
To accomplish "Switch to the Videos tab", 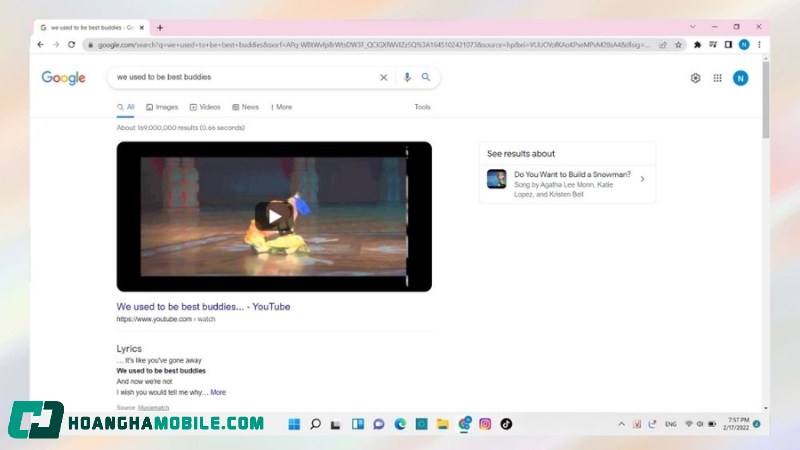I will pos(205,107).
